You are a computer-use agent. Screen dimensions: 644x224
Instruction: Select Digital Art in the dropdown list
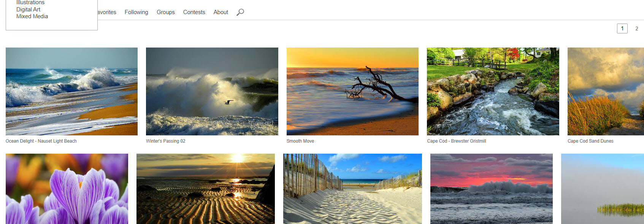click(x=28, y=10)
